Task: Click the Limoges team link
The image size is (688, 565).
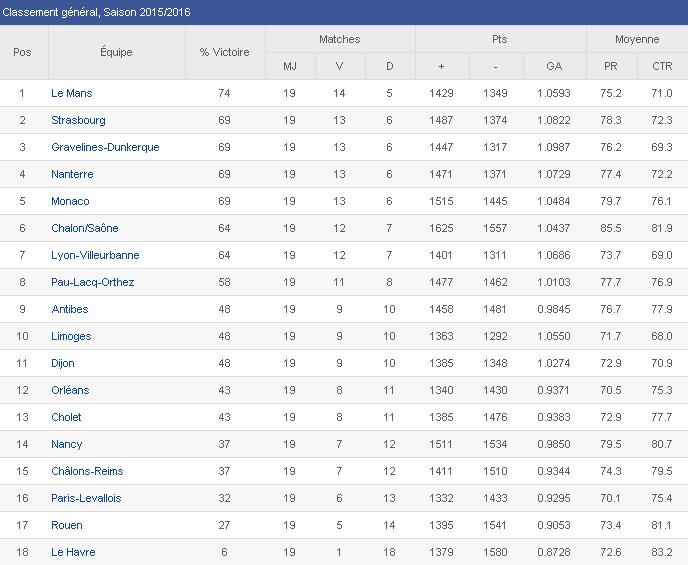Action: pyautogui.click(x=71, y=336)
